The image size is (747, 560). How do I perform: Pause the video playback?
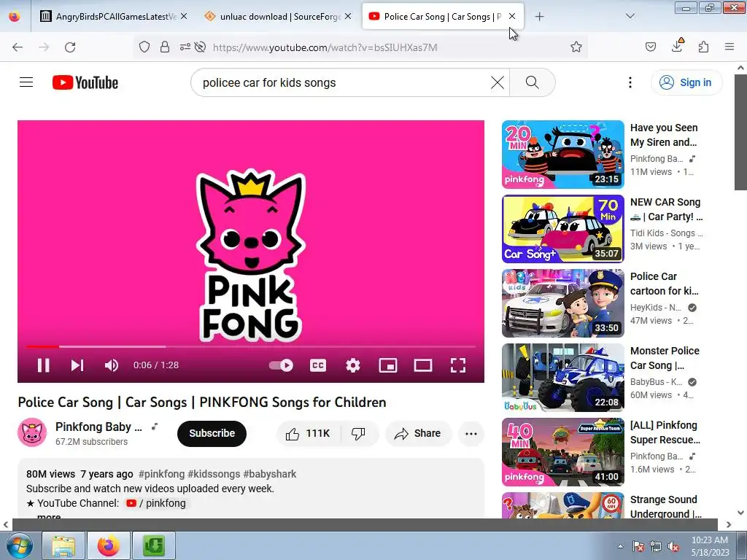point(43,365)
